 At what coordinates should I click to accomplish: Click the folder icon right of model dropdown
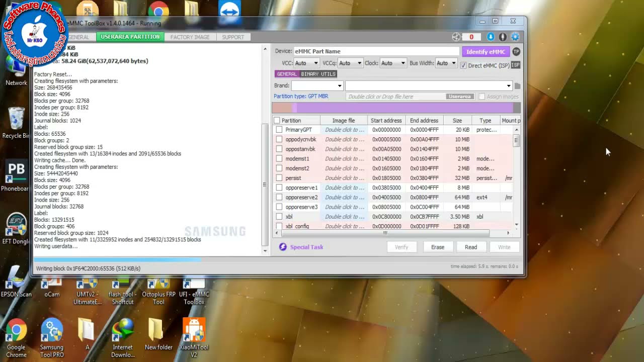(517, 86)
